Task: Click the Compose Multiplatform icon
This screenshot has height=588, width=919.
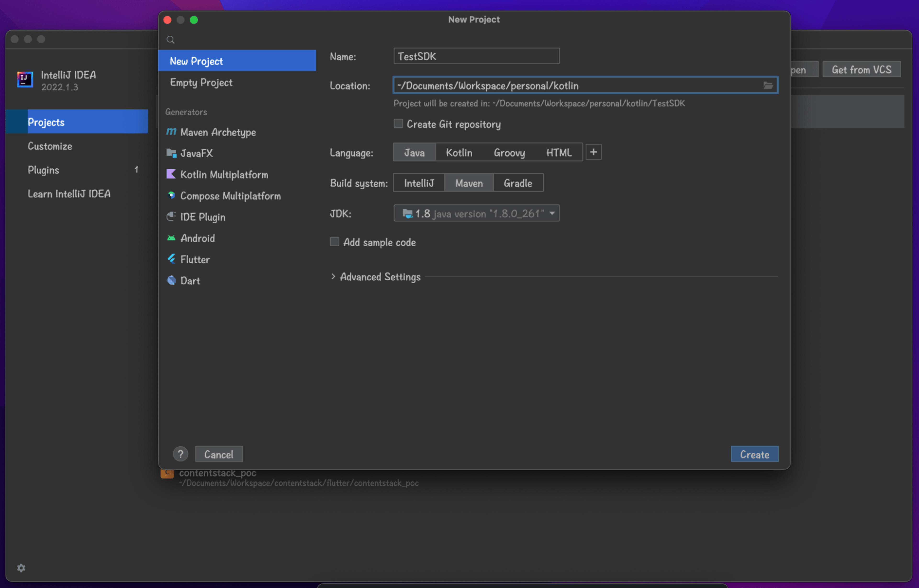Action: coord(171,195)
